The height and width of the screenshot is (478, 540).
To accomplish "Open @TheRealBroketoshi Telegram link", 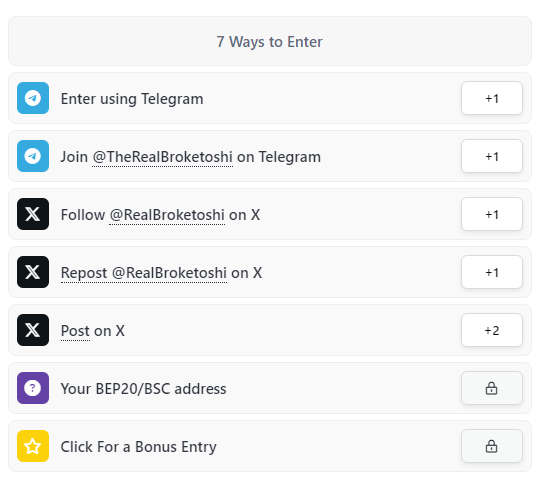I will click(163, 157).
